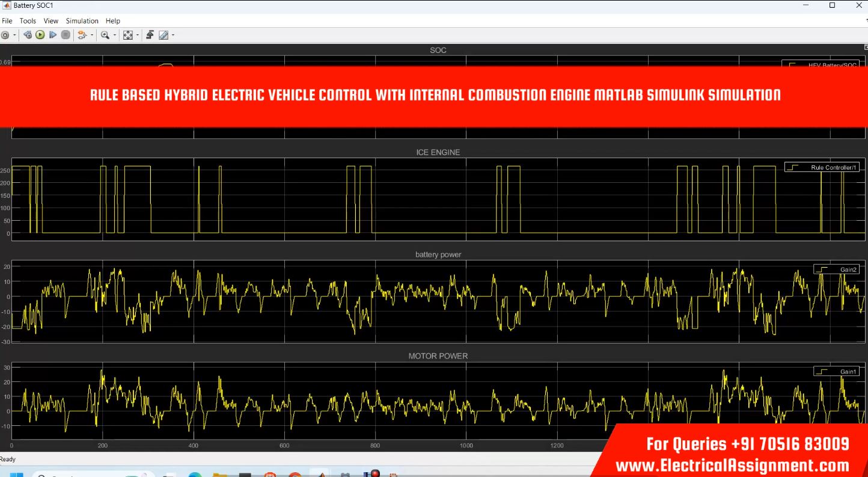Expand the Zoom tool dropdown arrow
Viewport: 868px width, 477px height.
pyautogui.click(x=114, y=35)
